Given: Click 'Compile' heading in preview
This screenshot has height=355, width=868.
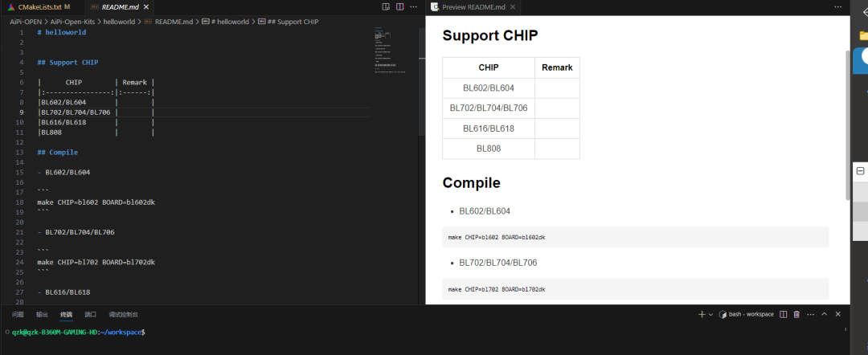Looking at the screenshot, I should [x=471, y=183].
